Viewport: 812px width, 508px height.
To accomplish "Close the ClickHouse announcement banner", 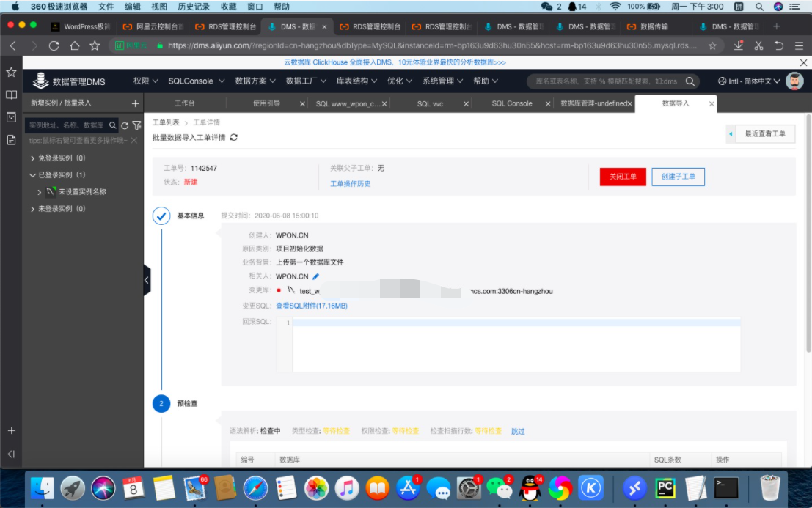I will point(803,62).
